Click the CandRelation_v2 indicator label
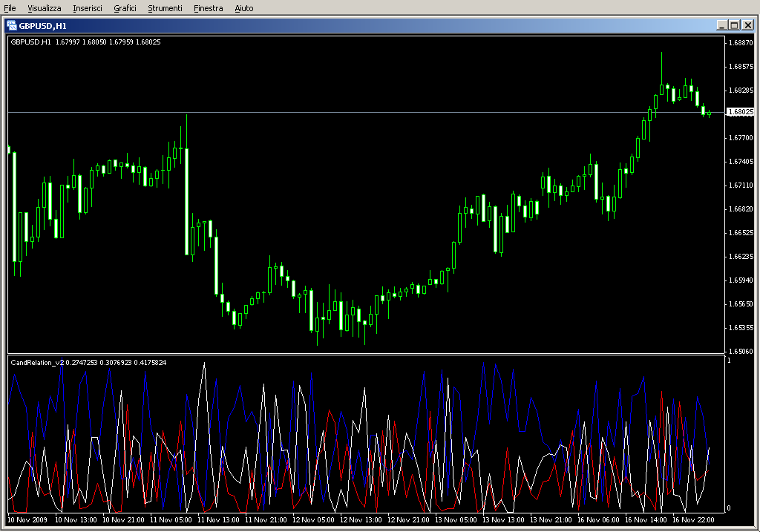The height and width of the screenshot is (532, 760). coord(88,362)
